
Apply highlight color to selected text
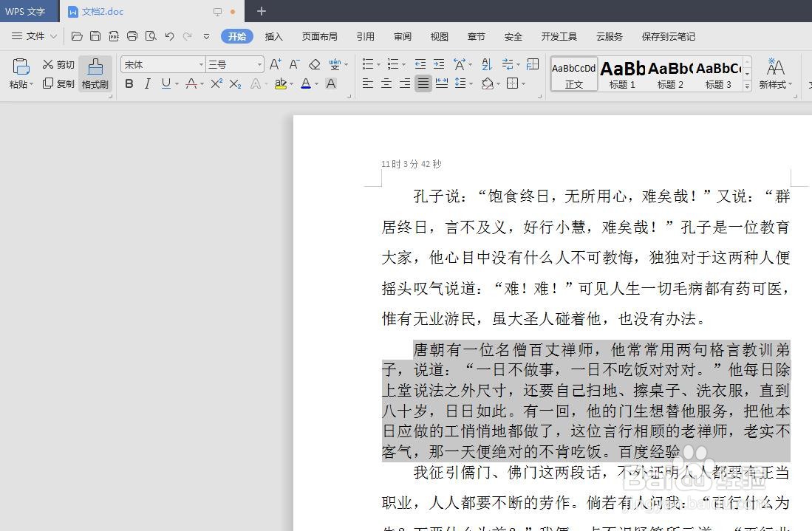click(280, 83)
